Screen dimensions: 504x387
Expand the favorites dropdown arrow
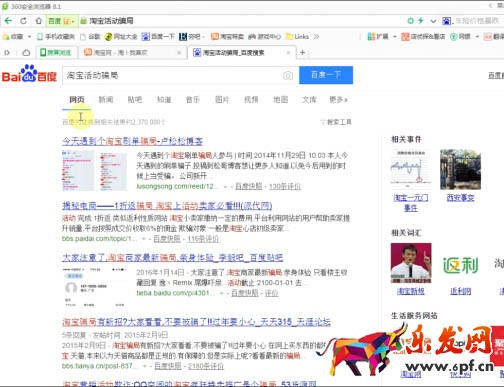tap(29, 37)
